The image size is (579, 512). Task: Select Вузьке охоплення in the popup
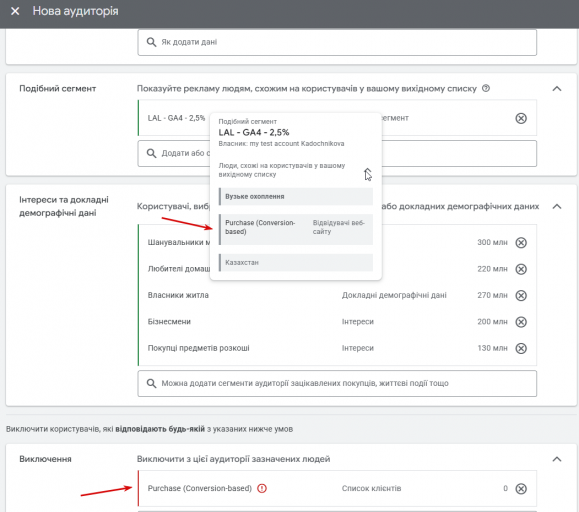click(x=296, y=196)
